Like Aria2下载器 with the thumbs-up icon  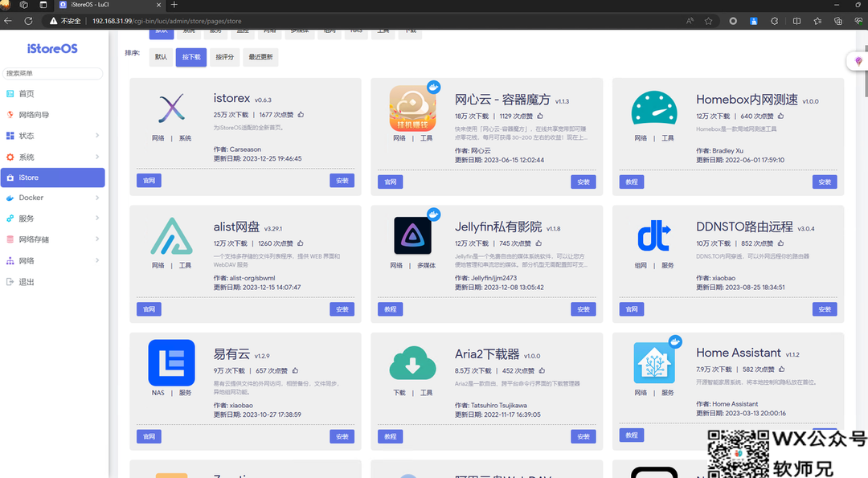(542, 370)
